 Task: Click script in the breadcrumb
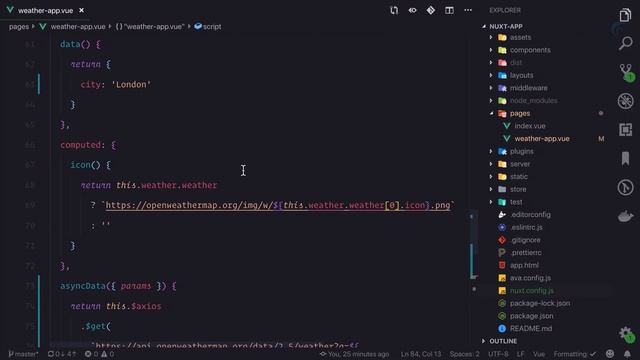tap(208, 27)
